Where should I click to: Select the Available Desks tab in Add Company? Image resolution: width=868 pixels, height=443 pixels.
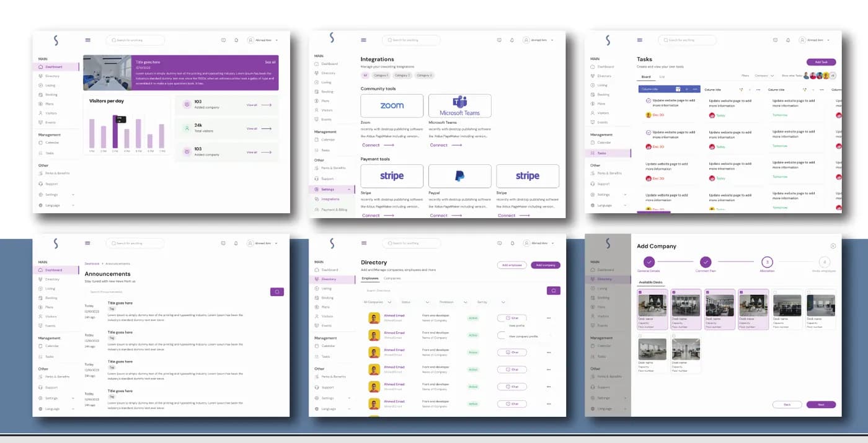coord(650,283)
